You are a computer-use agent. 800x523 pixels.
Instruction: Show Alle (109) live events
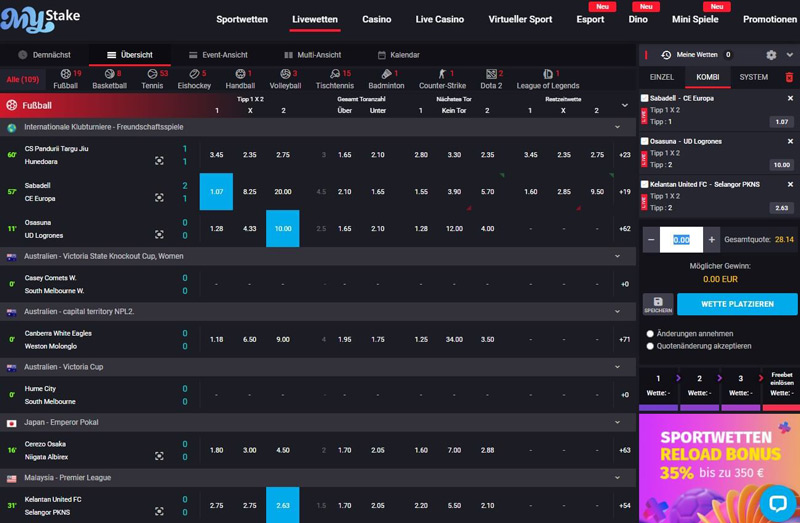(x=22, y=80)
